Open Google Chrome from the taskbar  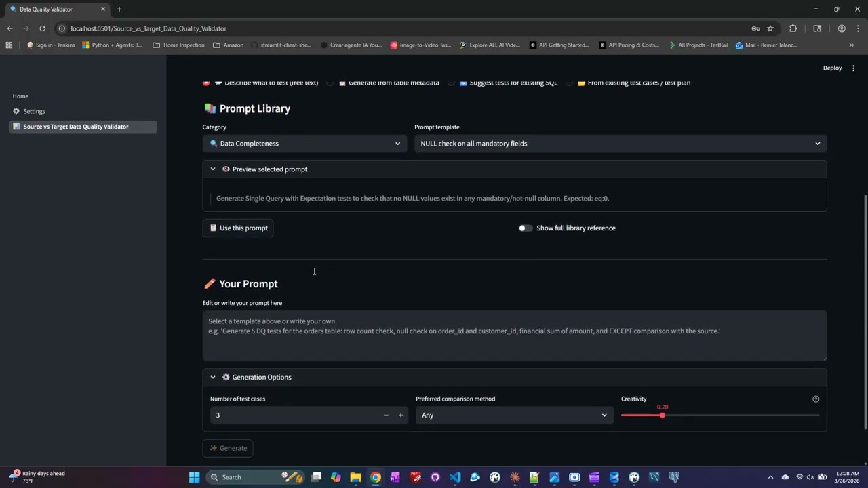376,477
